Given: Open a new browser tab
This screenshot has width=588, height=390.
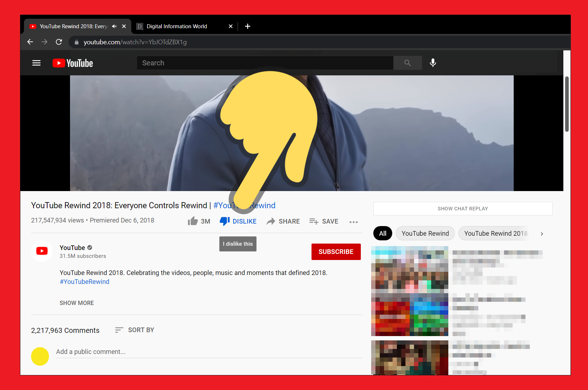Looking at the screenshot, I should [248, 26].
